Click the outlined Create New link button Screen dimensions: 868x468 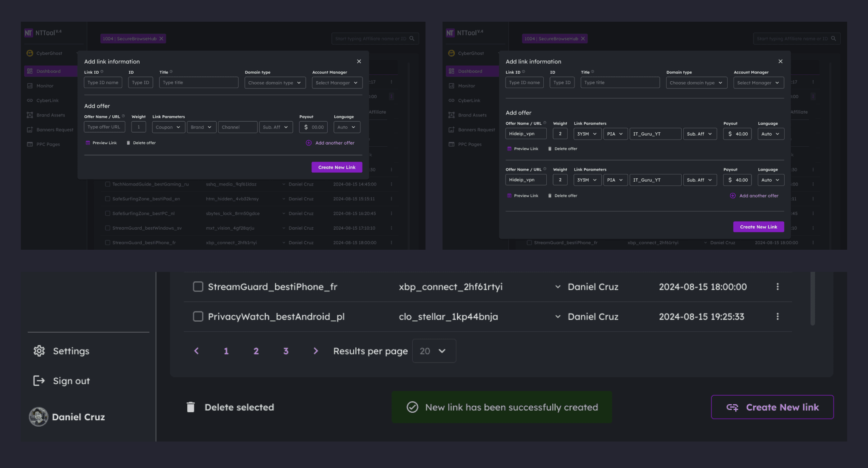772,407
